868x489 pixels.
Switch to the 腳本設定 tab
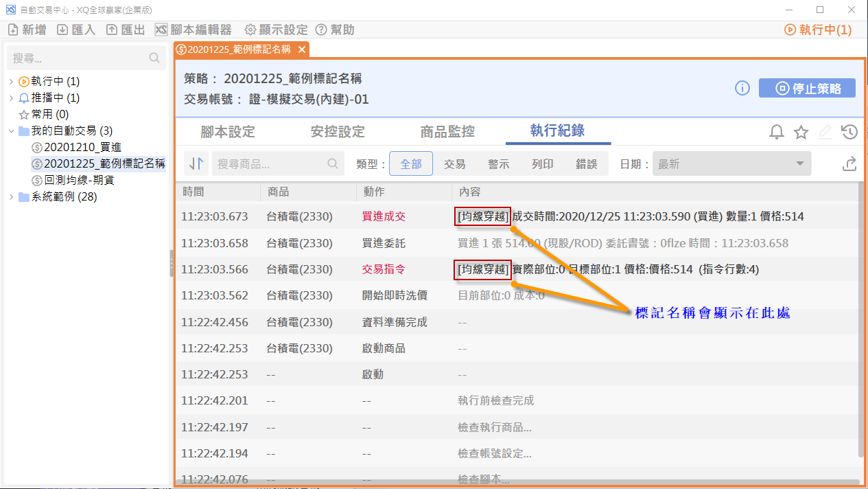pyautogui.click(x=228, y=131)
